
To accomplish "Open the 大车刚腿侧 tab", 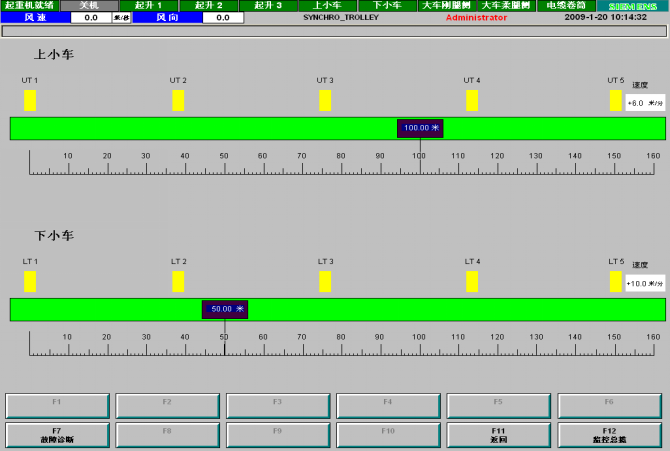I will click(x=446, y=6).
